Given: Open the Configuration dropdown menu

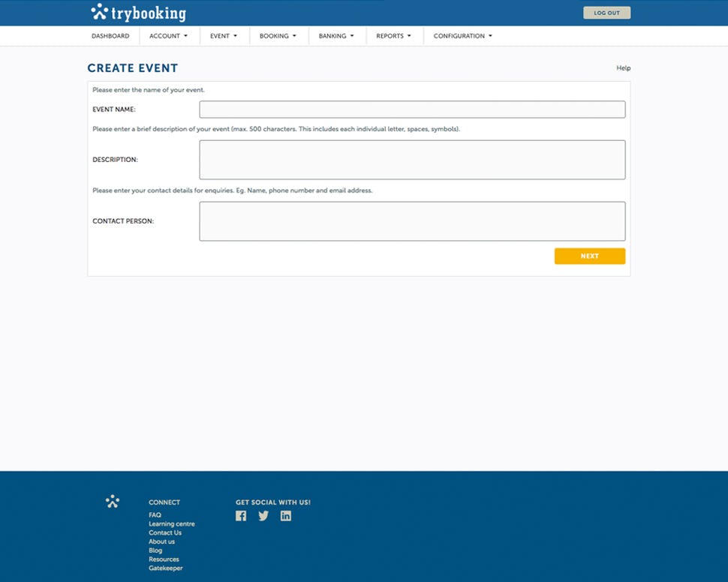Looking at the screenshot, I should coord(461,35).
